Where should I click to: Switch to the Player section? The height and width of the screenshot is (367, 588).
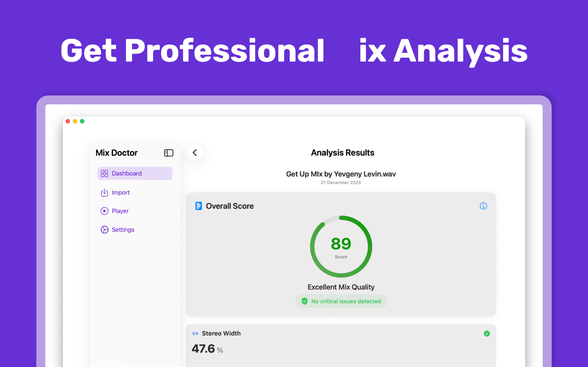(120, 211)
